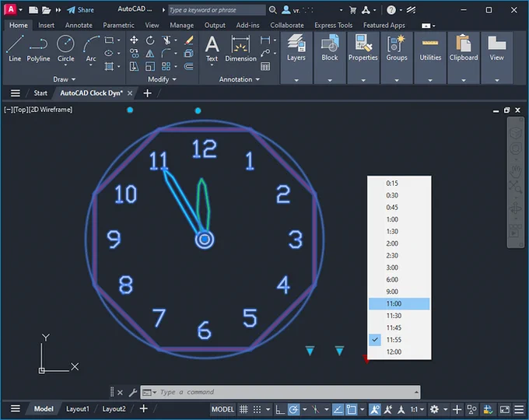Open recent commands dropdown in command line
Screen dimensions: 529x420
pos(149,392)
